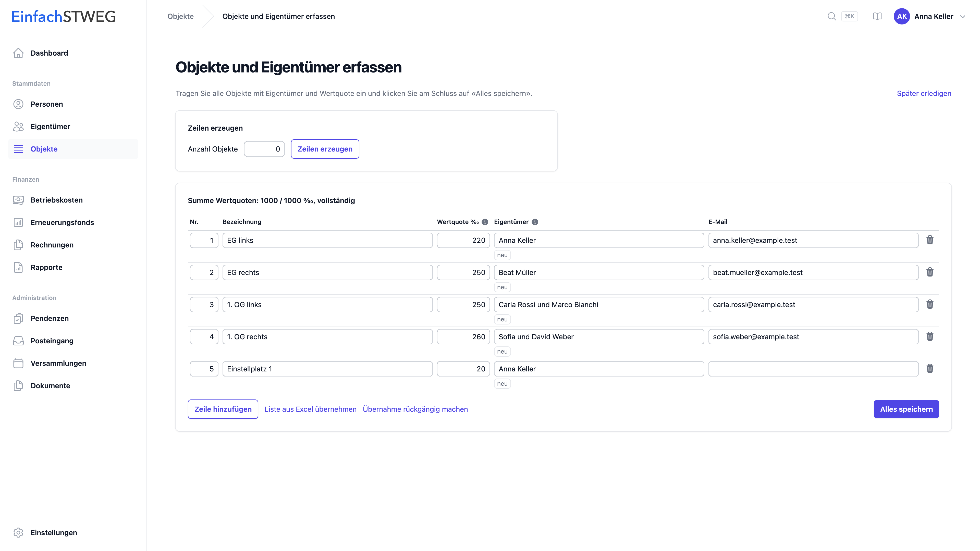Select Objekte in the sidebar
The image size is (980, 551).
(x=73, y=149)
